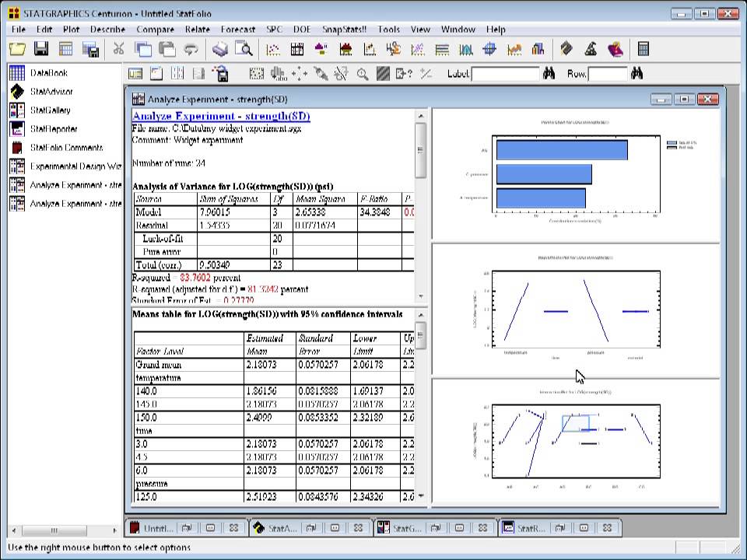The height and width of the screenshot is (560, 747).
Task: Click the Copy toolbar icon
Action: [x=143, y=49]
